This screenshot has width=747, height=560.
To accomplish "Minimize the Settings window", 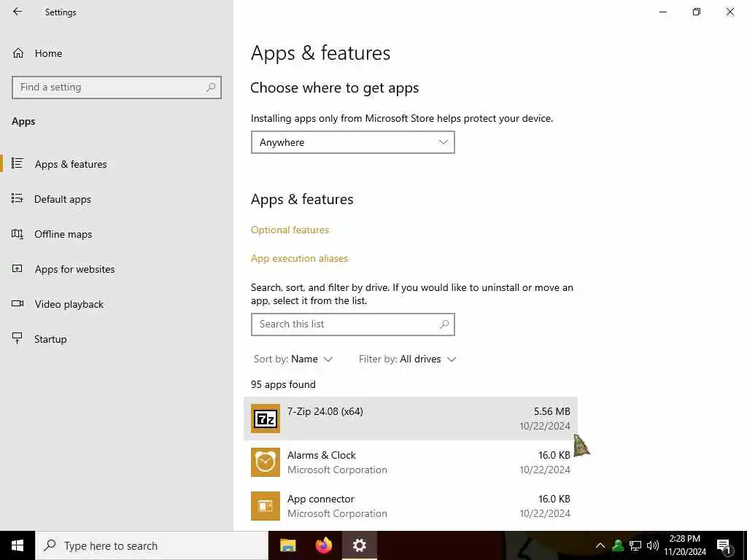I will (663, 12).
